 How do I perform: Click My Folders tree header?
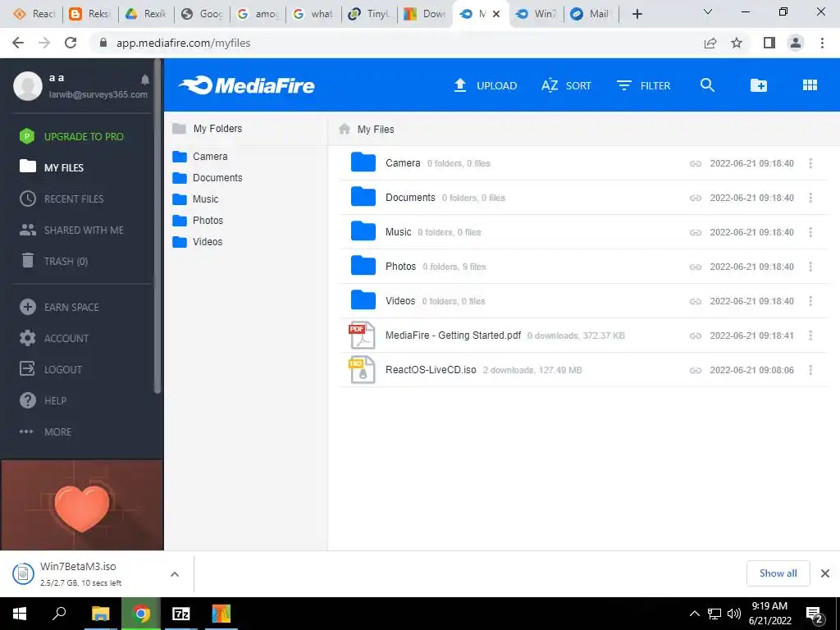tap(208, 129)
